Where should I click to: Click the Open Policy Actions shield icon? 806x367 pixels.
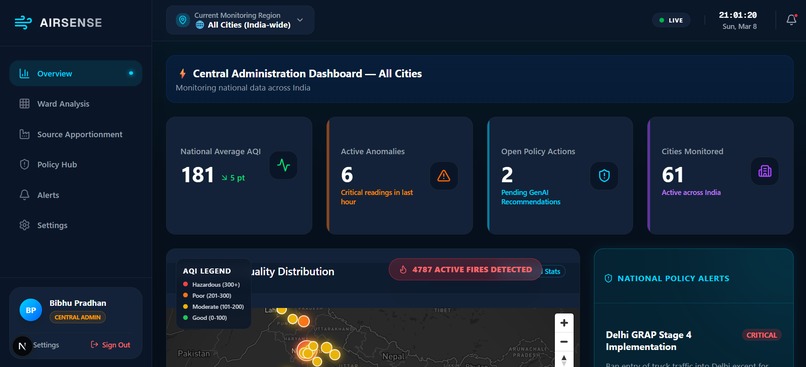[604, 176]
